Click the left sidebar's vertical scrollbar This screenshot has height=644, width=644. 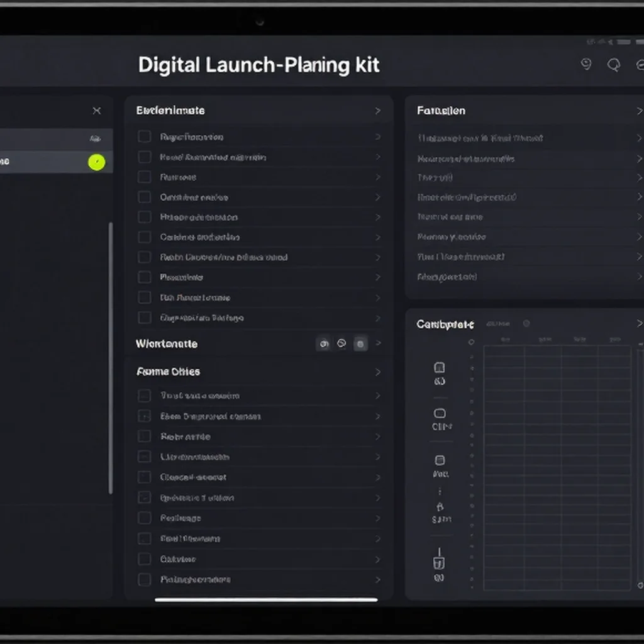click(x=110, y=357)
